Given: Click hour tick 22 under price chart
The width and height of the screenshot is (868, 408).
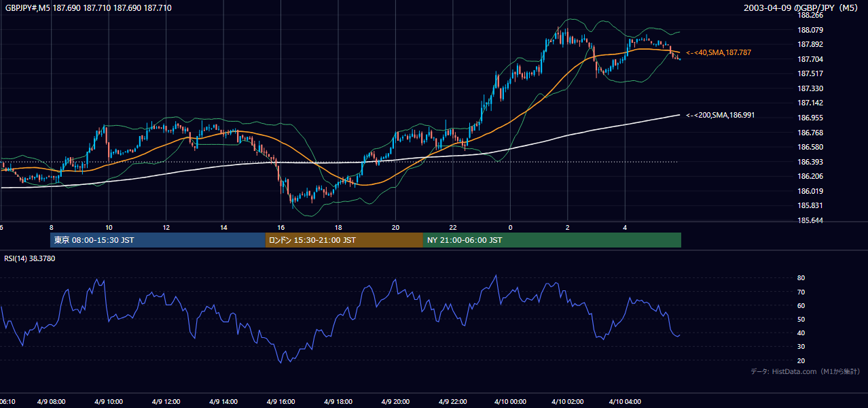Looking at the screenshot, I should 453,228.
